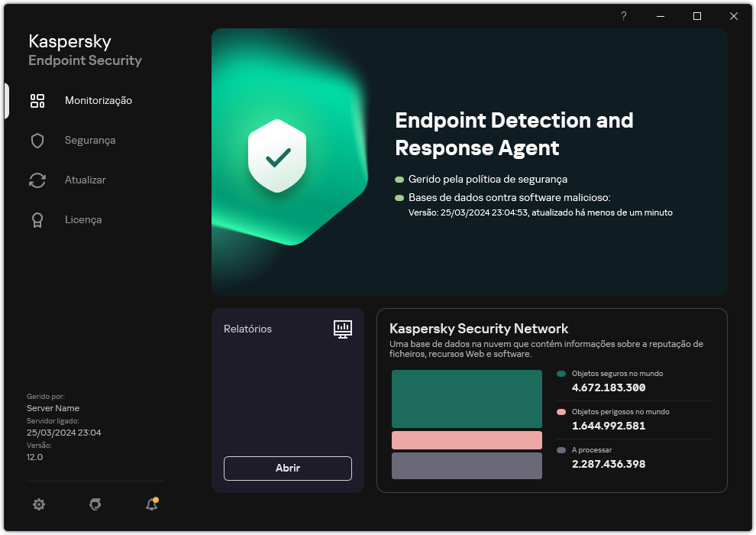Select the Monitorização menu item

coord(98,101)
